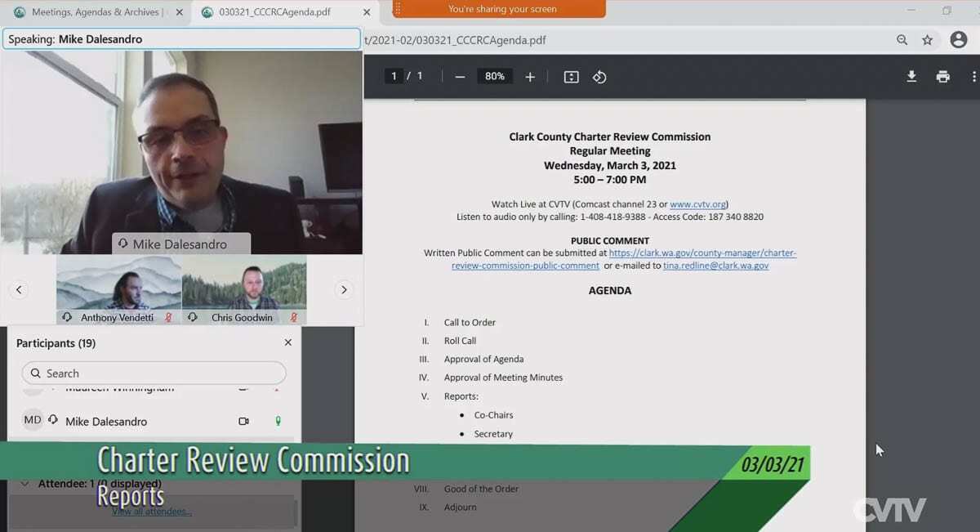Collapse the Attendee section chevron

coord(24,484)
